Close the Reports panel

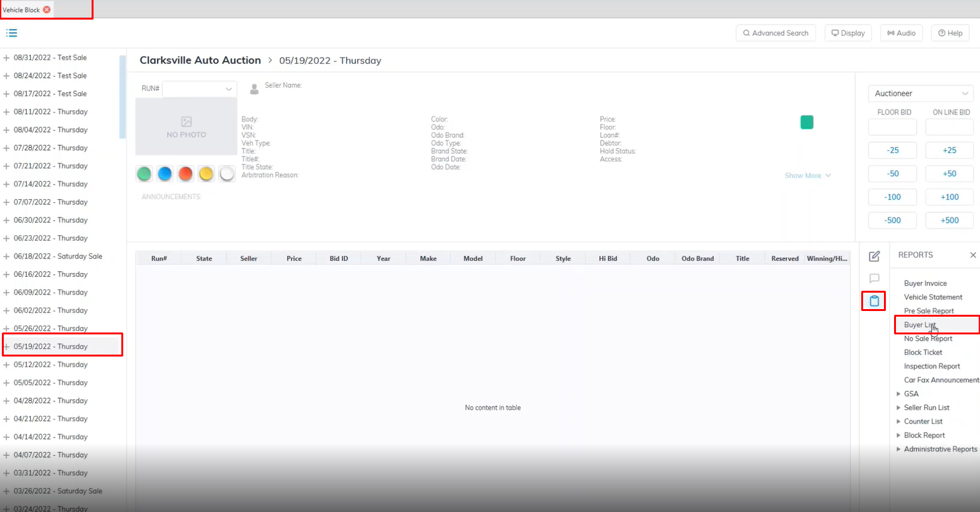(x=972, y=255)
